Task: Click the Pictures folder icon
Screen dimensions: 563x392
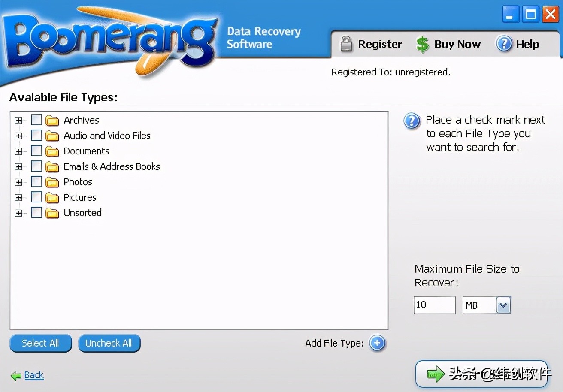Action: [x=52, y=198]
